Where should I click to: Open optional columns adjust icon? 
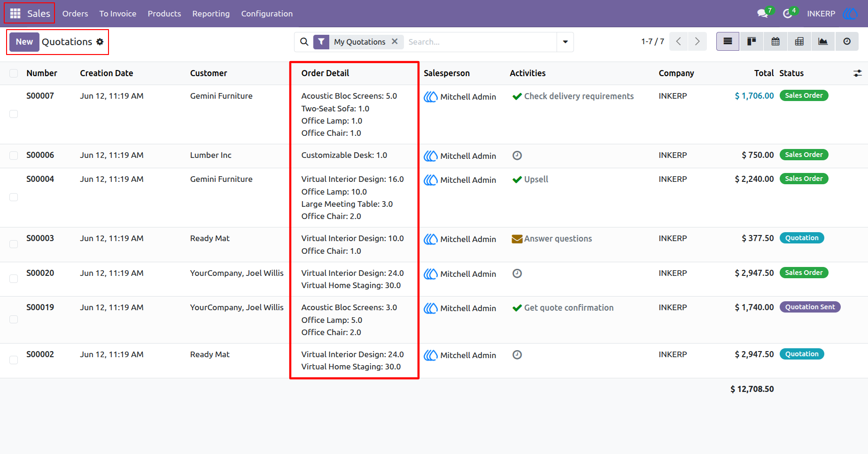858,73
